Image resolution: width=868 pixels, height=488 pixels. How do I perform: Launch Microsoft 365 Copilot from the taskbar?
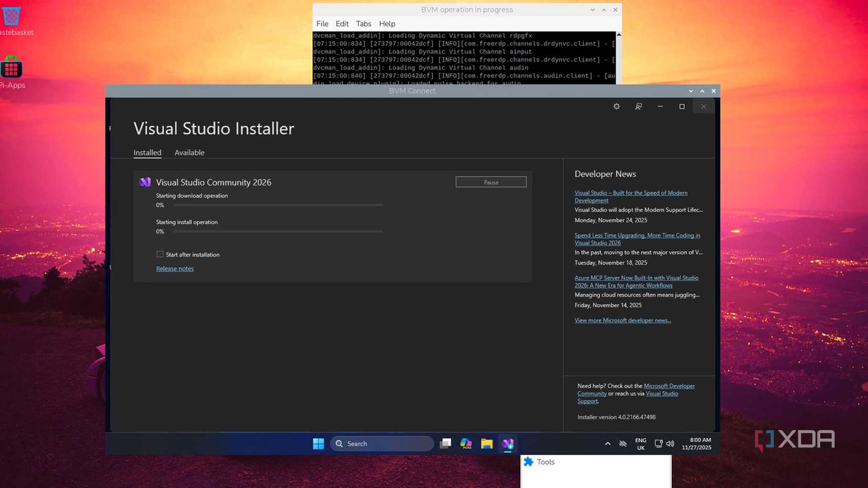click(465, 443)
